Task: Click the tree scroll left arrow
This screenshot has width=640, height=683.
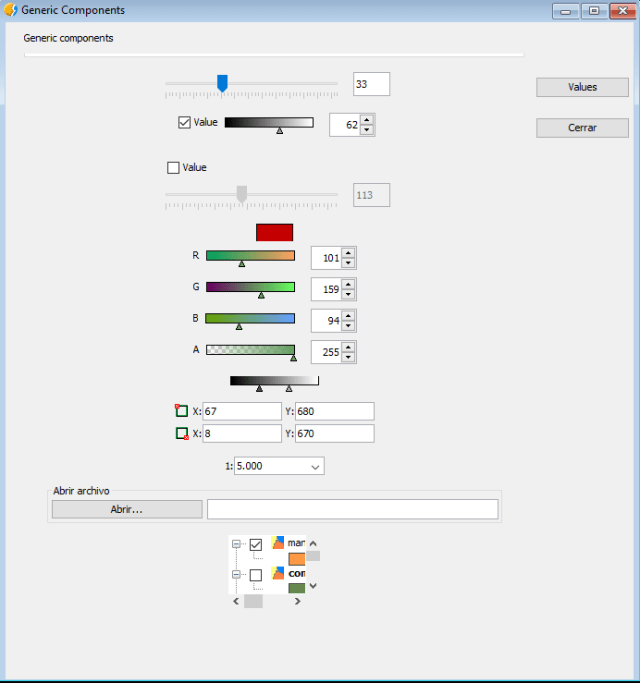Action: [x=236, y=602]
